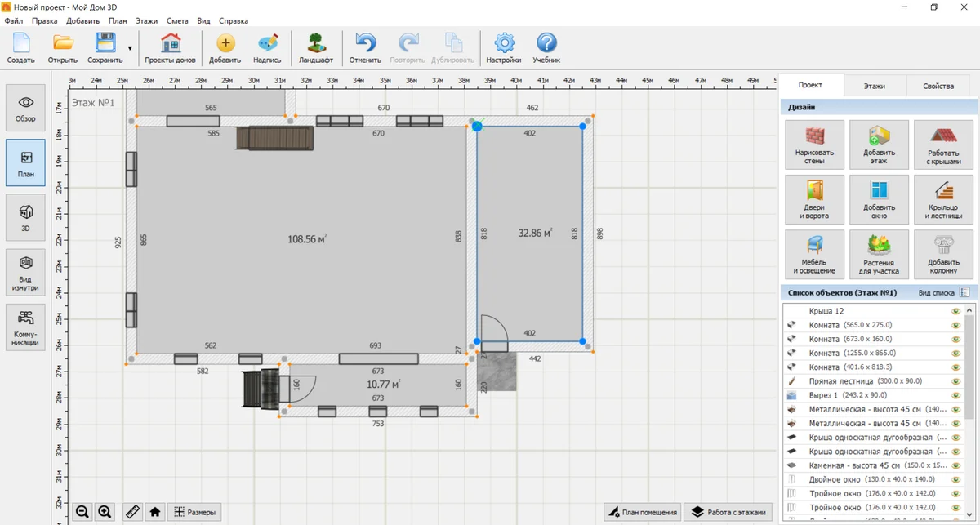The width and height of the screenshot is (980, 525).
Task: Open the Двери и ворота catalog
Action: click(x=814, y=199)
